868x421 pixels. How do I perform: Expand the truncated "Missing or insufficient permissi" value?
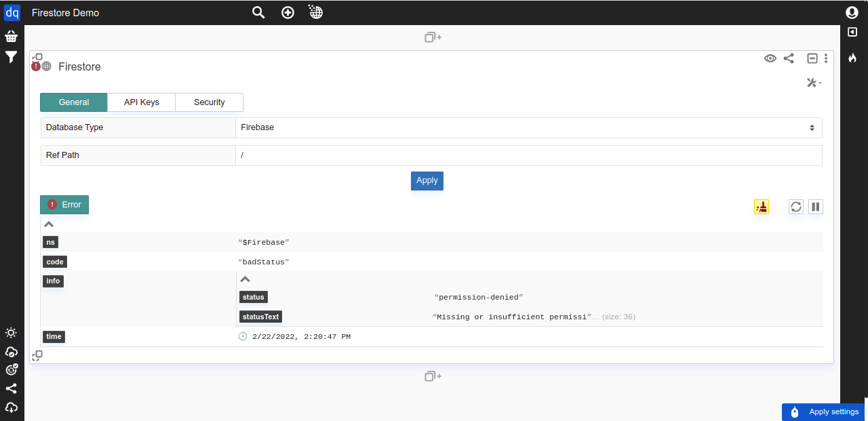pos(512,317)
